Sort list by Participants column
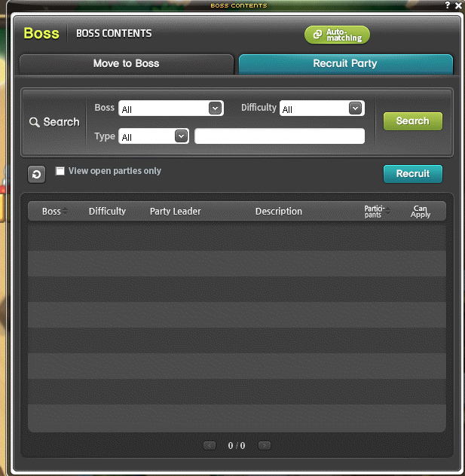The image size is (465, 476). pyautogui.click(x=377, y=212)
